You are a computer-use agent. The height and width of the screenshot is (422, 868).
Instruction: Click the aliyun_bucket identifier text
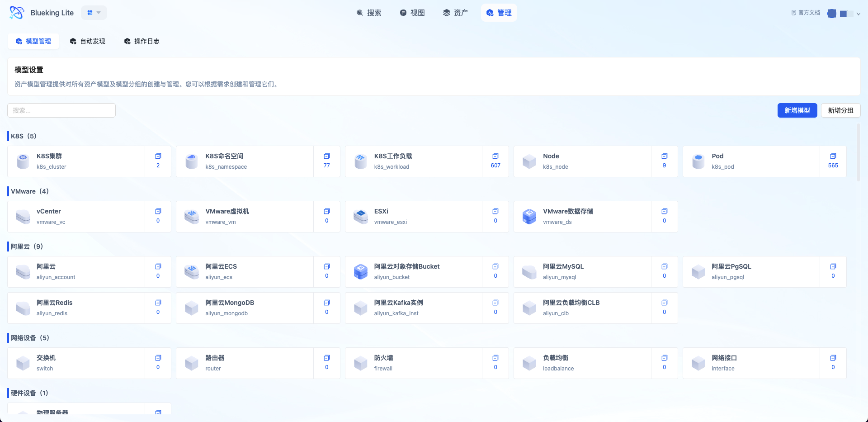click(x=392, y=277)
